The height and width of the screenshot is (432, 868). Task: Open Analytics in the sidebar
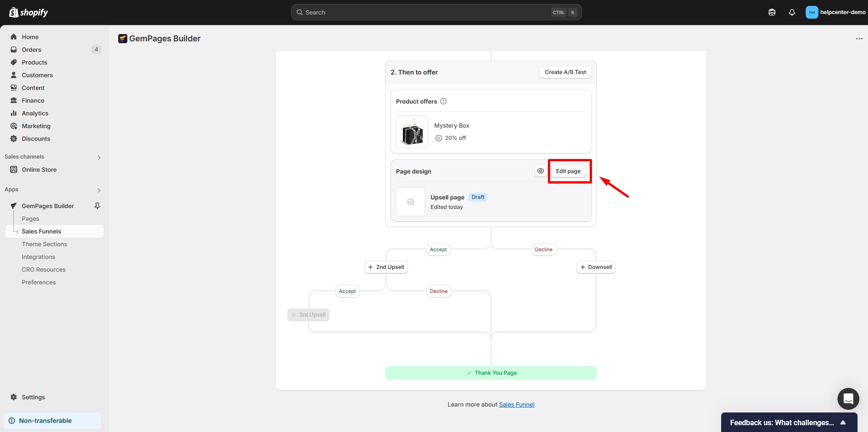tap(35, 113)
